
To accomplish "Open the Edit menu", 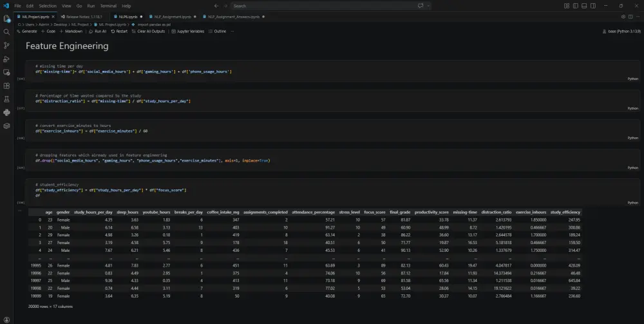I will coord(30,6).
